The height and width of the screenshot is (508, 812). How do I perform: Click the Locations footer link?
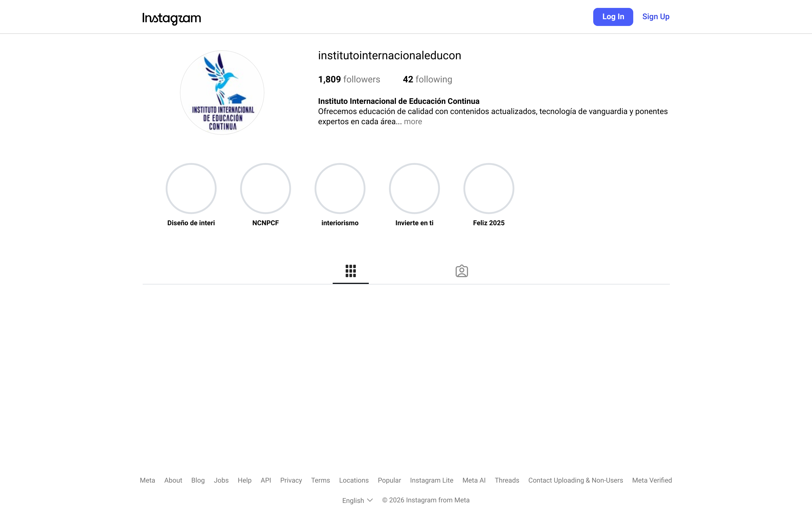354,480
